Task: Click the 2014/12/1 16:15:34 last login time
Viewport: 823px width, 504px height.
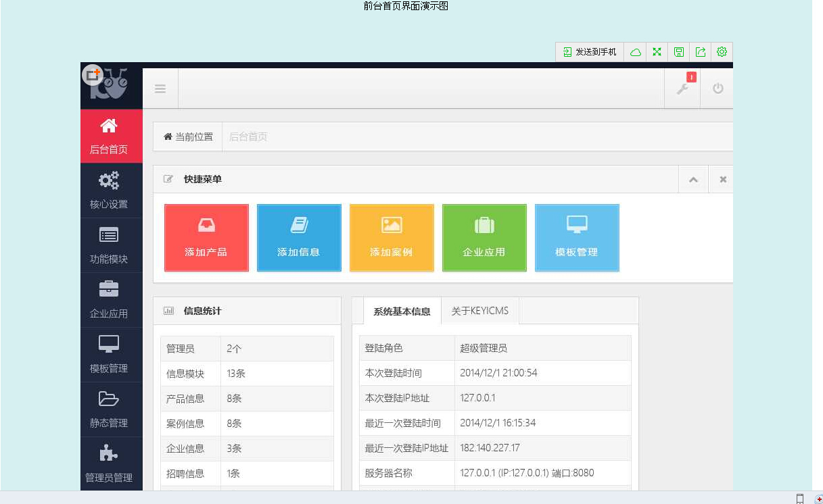Action: tap(498, 423)
